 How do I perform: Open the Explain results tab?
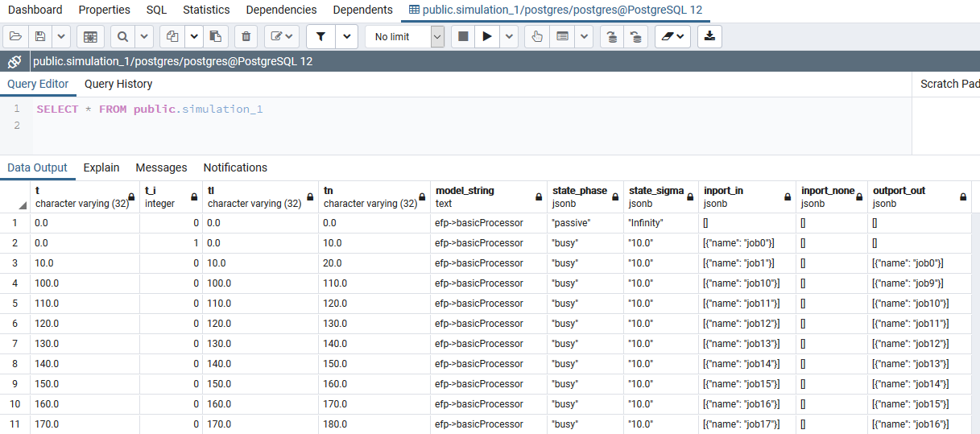click(101, 167)
